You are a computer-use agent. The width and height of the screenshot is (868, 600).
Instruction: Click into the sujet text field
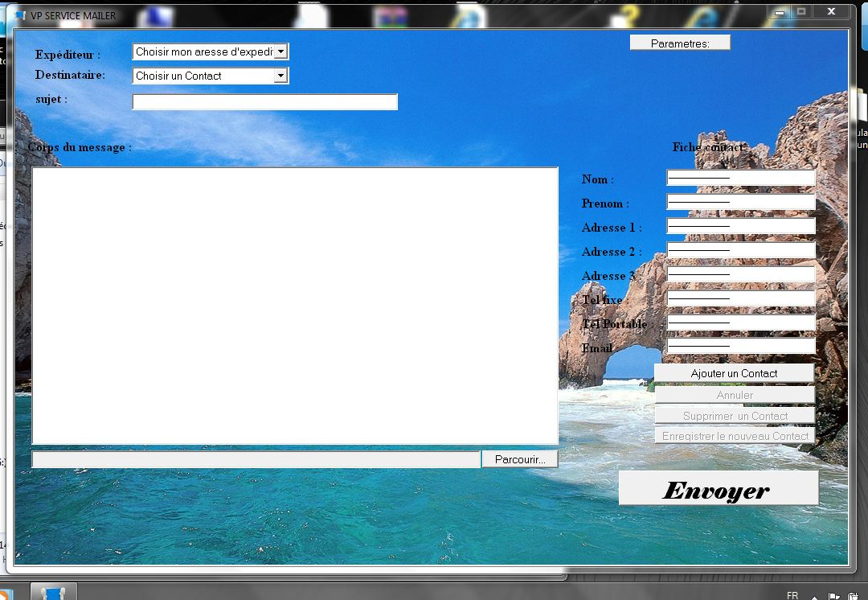[264, 102]
